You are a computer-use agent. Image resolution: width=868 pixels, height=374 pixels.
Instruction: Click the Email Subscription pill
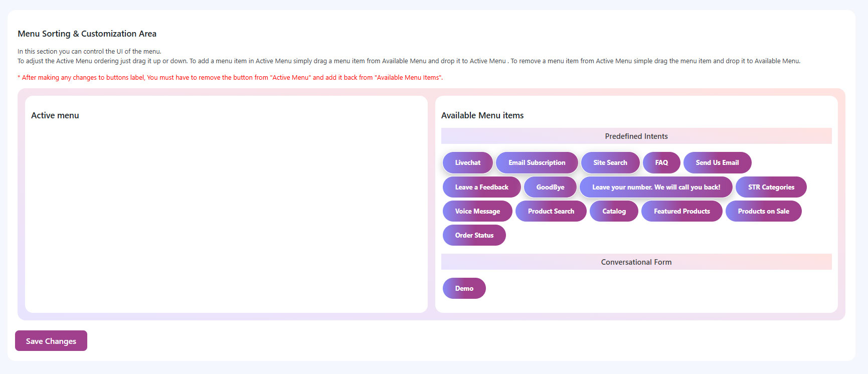pos(537,163)
